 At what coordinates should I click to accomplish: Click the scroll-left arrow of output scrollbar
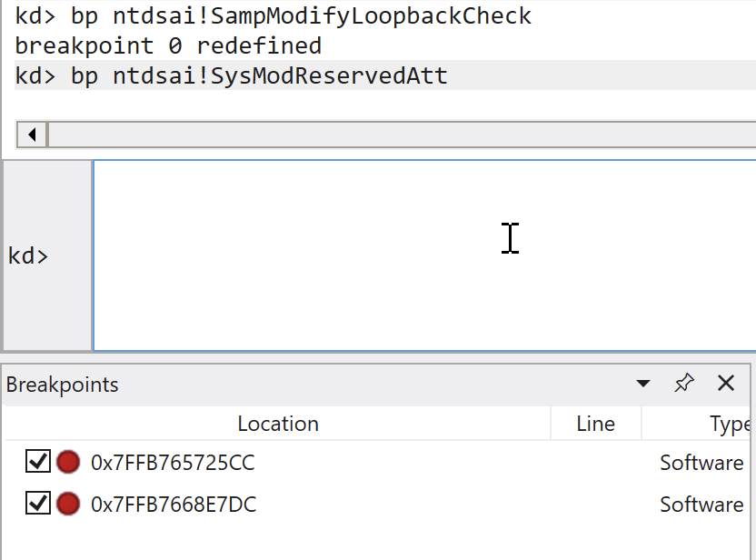pos(32,135)
